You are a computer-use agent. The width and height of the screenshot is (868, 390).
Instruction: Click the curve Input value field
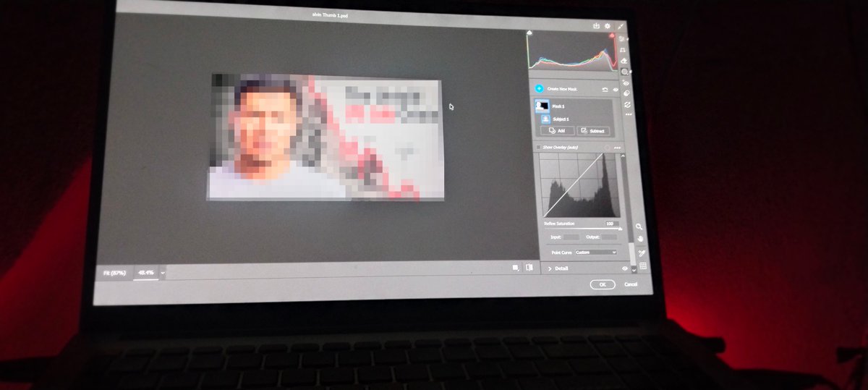(571, 237)
